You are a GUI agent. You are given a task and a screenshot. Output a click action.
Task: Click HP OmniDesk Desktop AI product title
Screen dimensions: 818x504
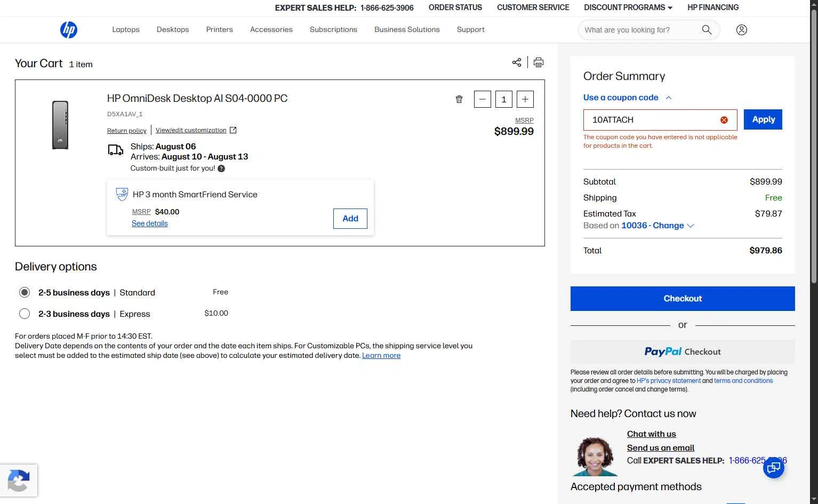(x=197, y=98)
